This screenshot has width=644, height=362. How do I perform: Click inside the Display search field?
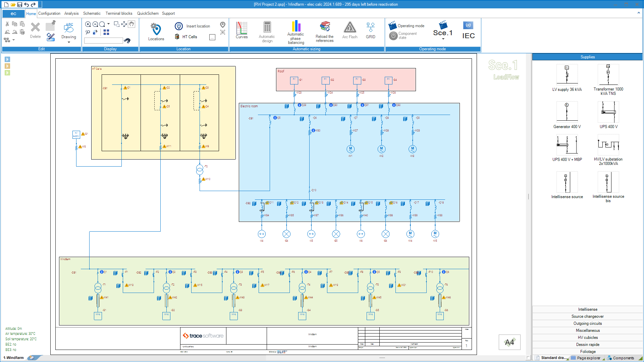pos(103,40)
